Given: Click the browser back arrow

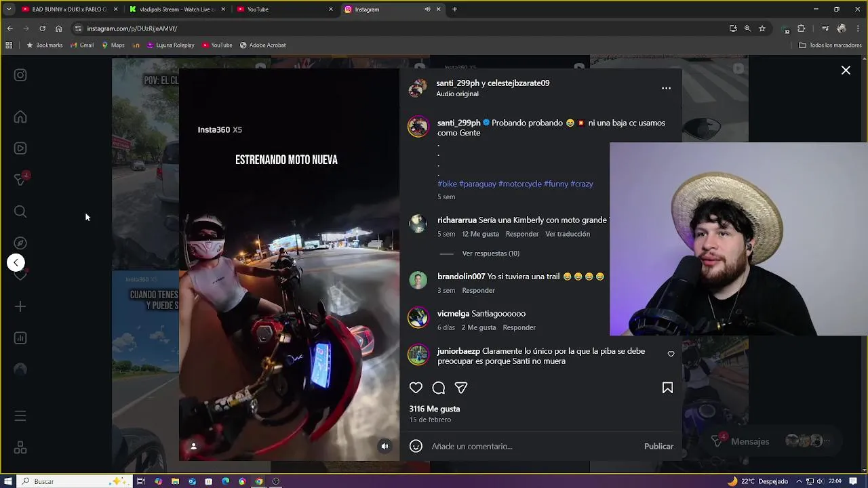Looking at the screenshot, I should (x=10, y=28).
